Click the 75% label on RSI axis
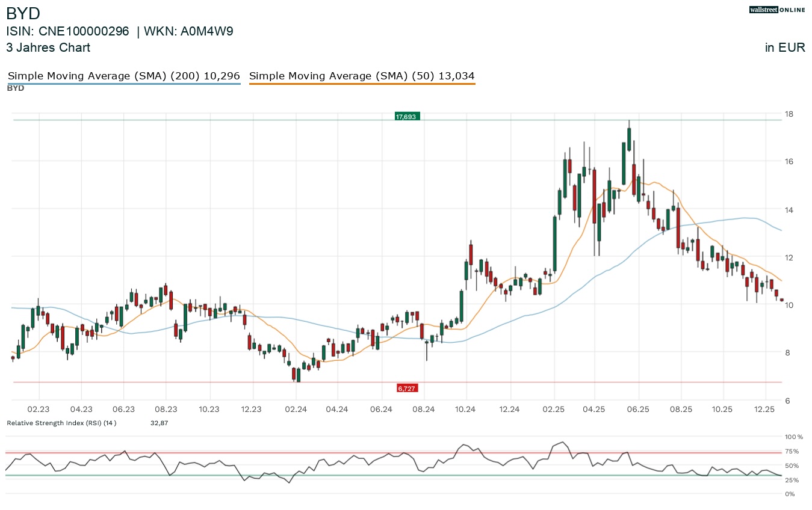812x510 pixels. pyautogui.click(x=791, y=451)
